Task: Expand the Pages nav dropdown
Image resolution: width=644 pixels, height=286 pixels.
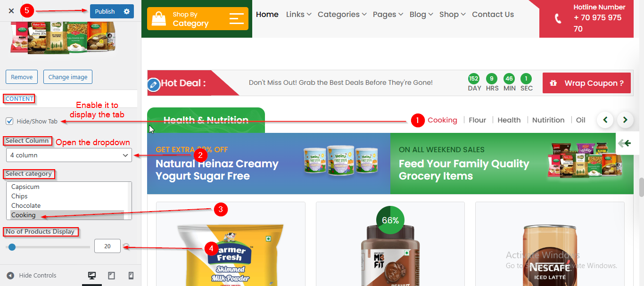Action: (x=388, y=15)
